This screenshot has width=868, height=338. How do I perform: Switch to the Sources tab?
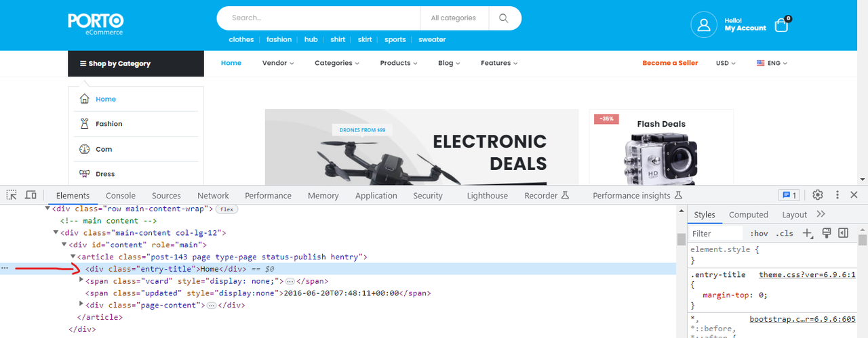click(166, 195)
